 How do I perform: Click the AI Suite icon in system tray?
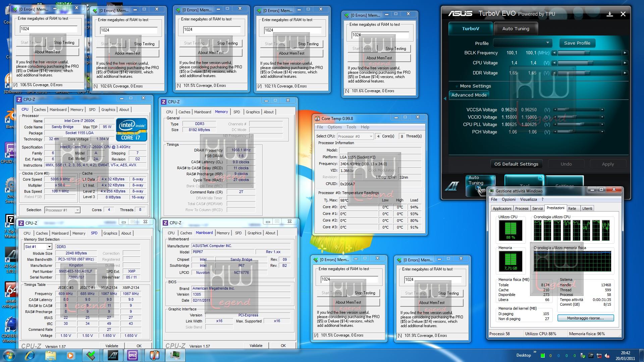(x=591, y=356)
